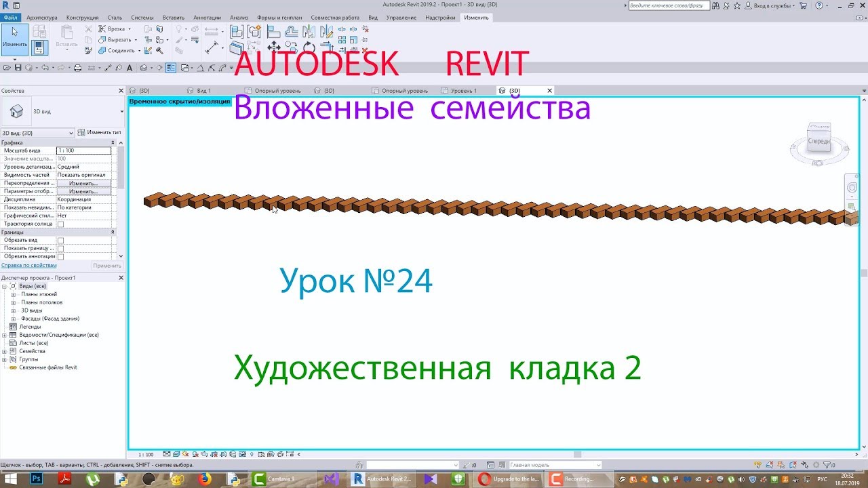Image resolution: width=868 pixels, height=488 pixels.
Task: Click the Align tool in the ribbon
Action: (x=274, y=31)
